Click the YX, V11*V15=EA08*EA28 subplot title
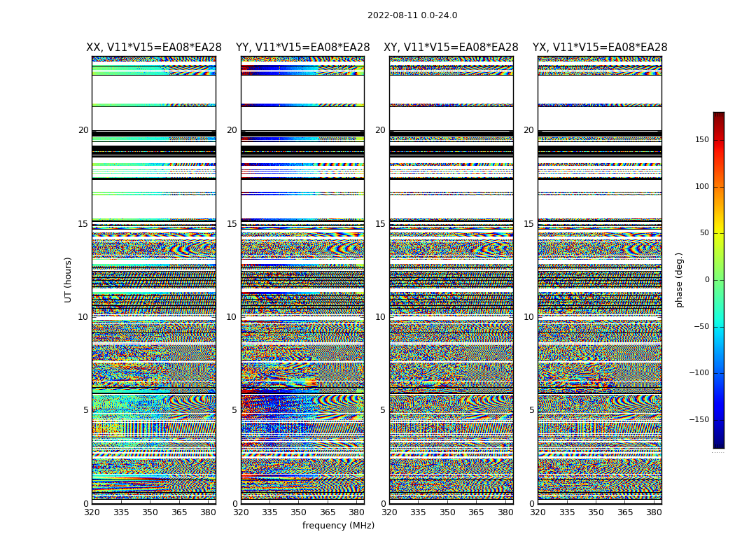The image size is (735, 560). point(599,48)
